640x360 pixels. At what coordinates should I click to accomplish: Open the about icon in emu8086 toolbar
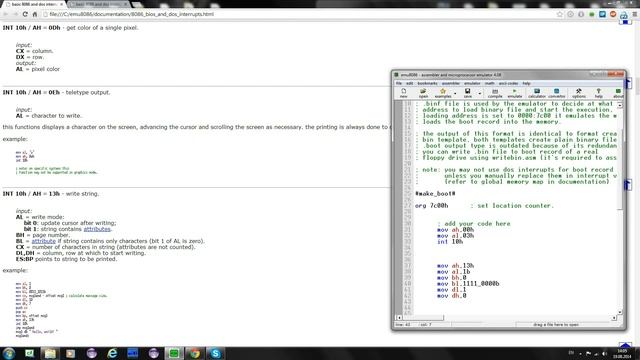coord(618,93)
